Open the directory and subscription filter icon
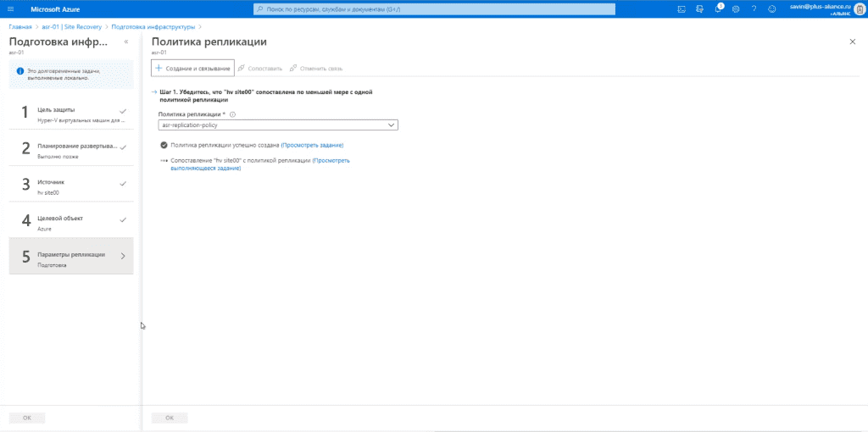The image size is (868, 432). pos(699,8)
